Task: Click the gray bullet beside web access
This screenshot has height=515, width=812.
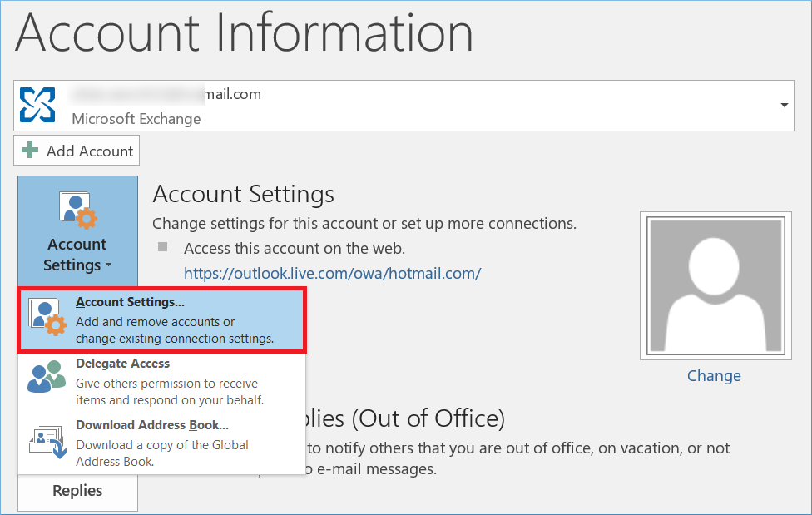Action: click(163, 247)
